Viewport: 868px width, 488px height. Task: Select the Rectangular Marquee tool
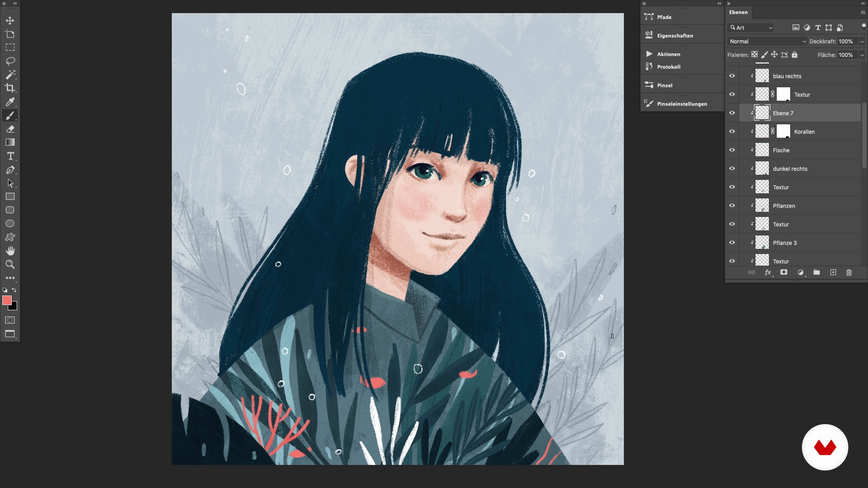point(10,47)
